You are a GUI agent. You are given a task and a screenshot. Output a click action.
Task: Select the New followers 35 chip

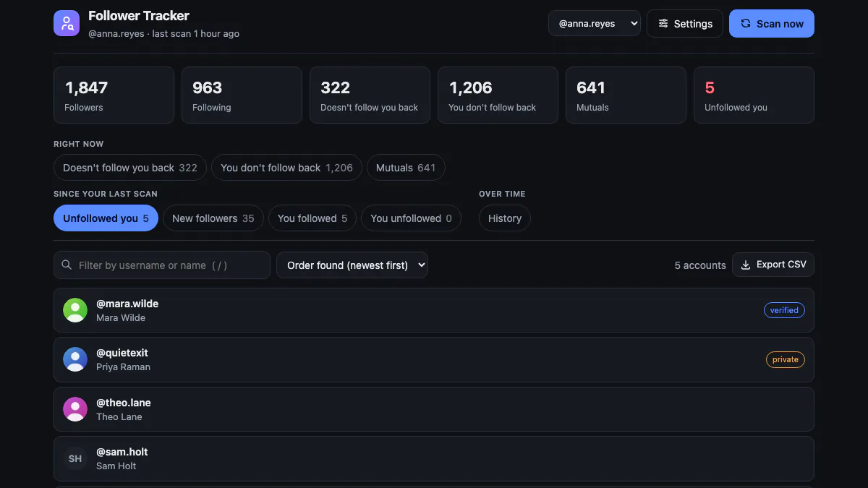[x=213, y=218]
